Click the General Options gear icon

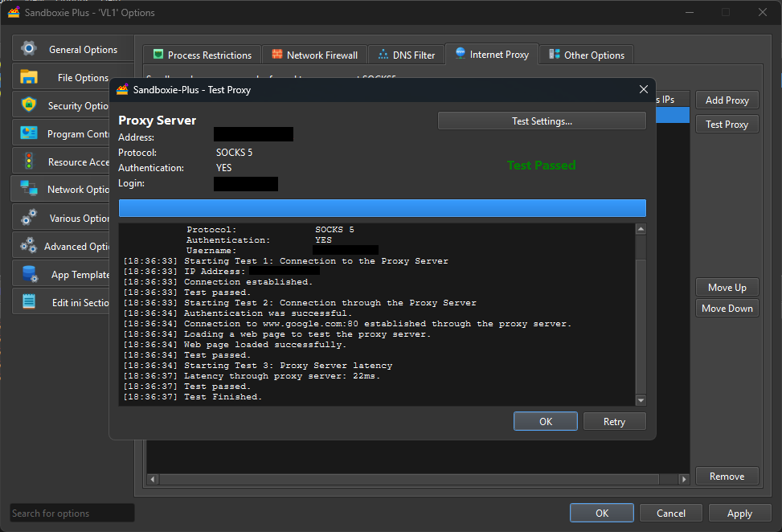tap(29, 48)
